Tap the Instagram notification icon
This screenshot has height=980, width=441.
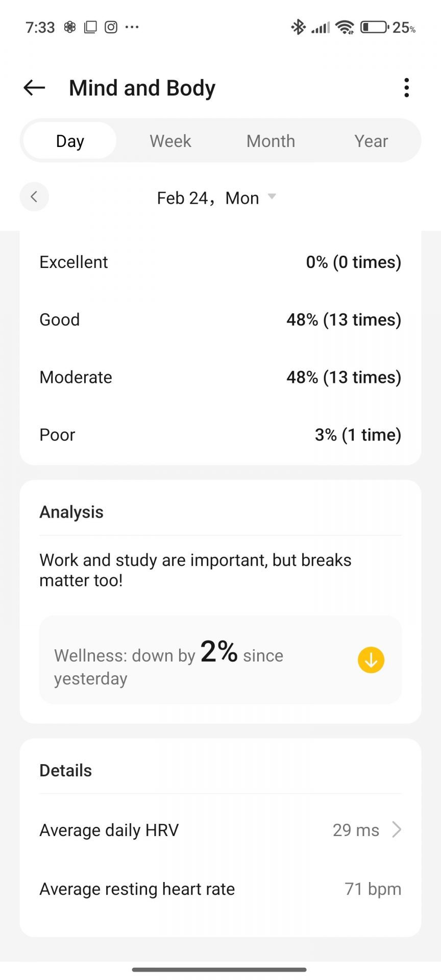point(111,27)
